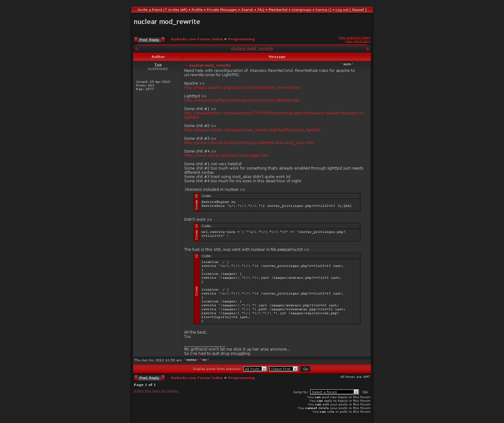504x423 pixels.
Task: Click the Quote button on Tux's post
Action: (x=347, y=64)
